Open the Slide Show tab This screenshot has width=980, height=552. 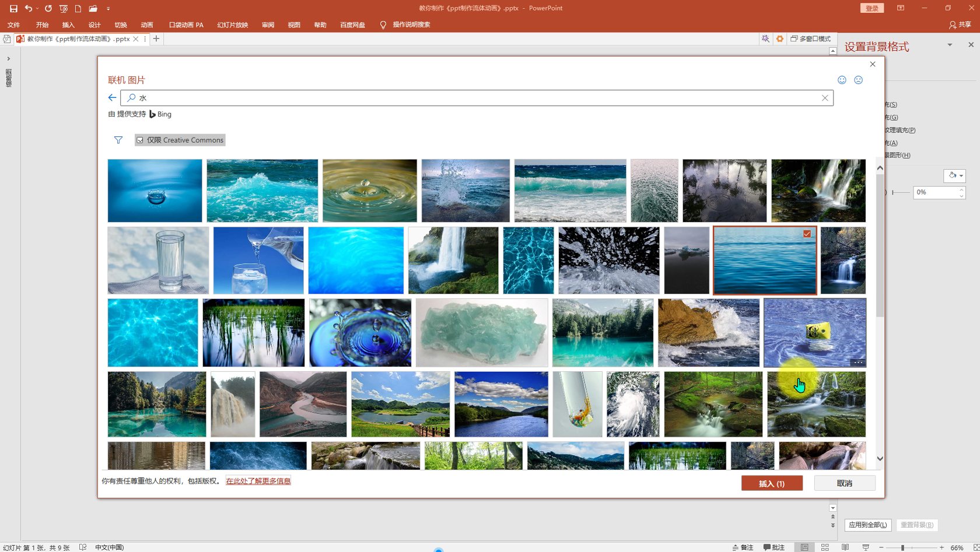[x=233, y=25]
